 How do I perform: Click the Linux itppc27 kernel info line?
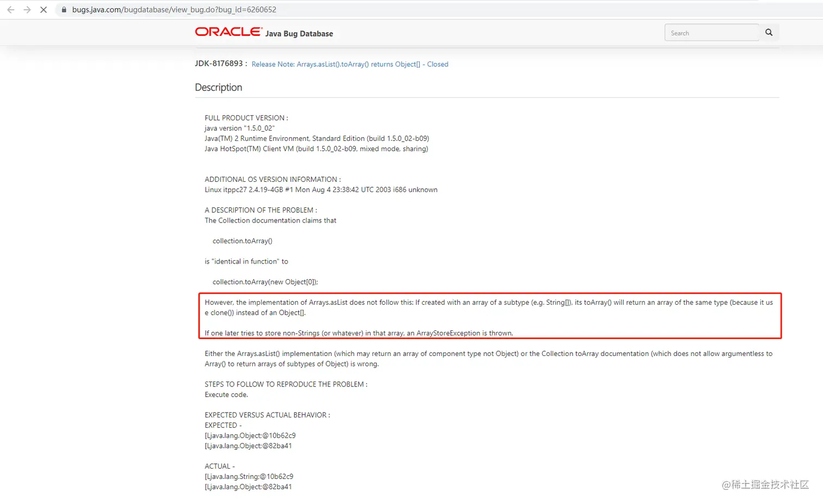pos(321,190)
